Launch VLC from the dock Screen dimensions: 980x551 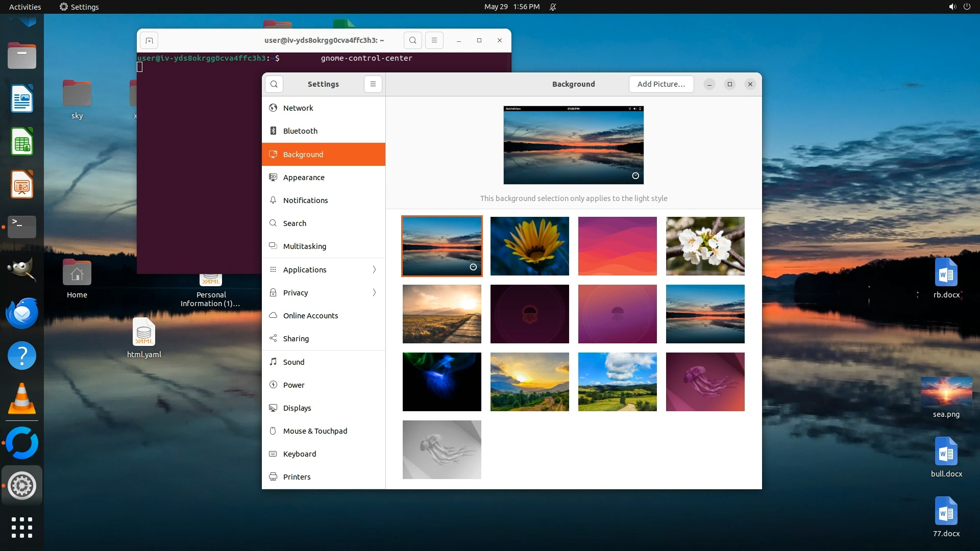click(x=22, y=399)
